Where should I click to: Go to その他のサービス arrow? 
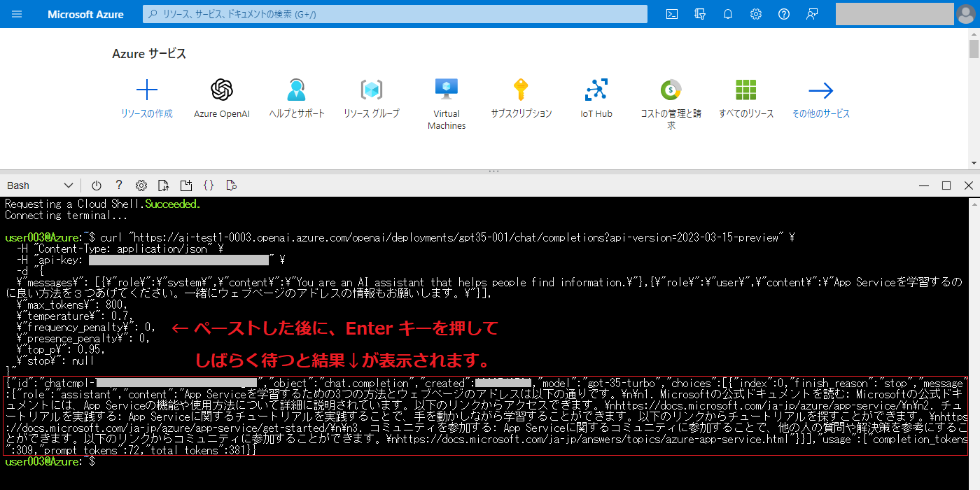pos(821,90)
